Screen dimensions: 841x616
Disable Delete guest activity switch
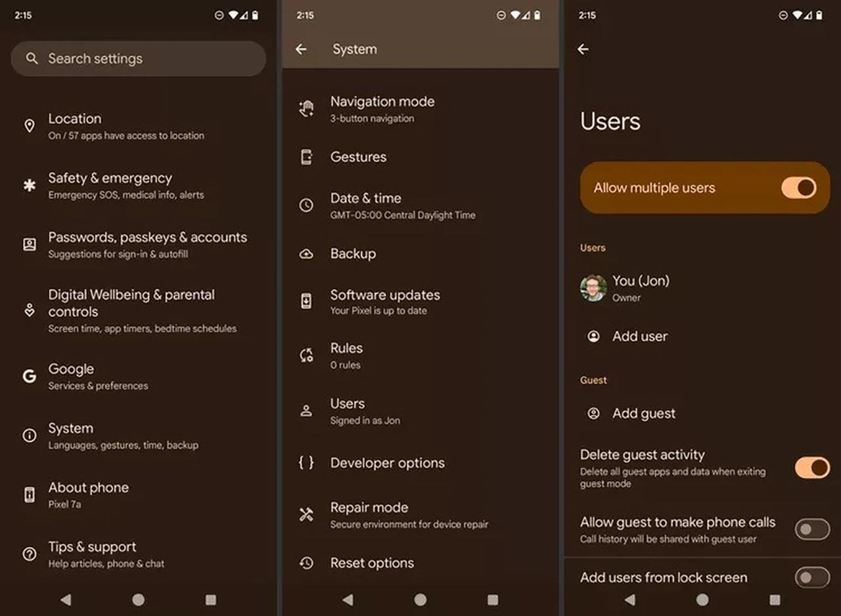point(813,468)
